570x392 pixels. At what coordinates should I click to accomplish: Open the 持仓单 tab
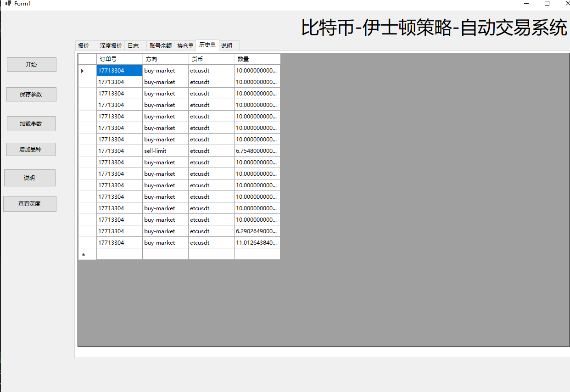tap(185, 46)
